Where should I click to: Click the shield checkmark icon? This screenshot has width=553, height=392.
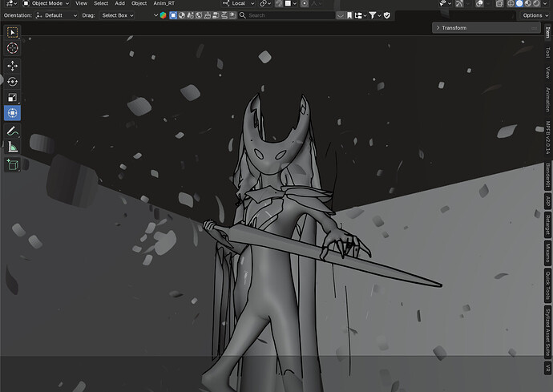coord(387,15)
